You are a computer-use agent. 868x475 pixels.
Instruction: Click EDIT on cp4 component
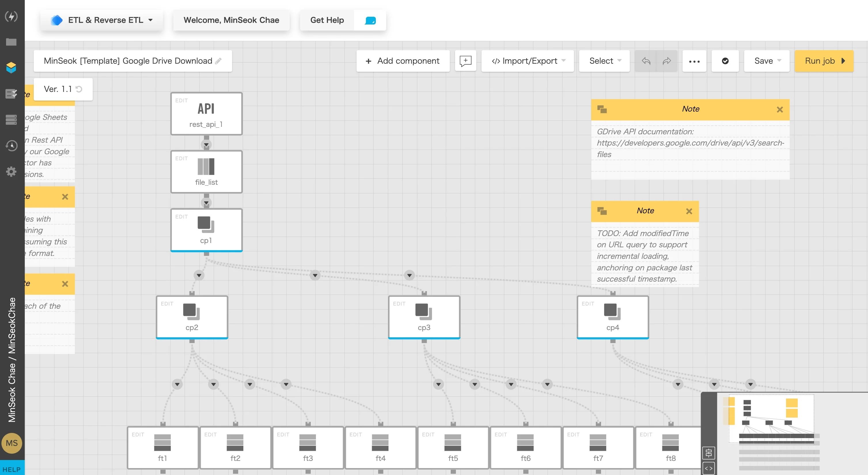(x=588, y=304)
